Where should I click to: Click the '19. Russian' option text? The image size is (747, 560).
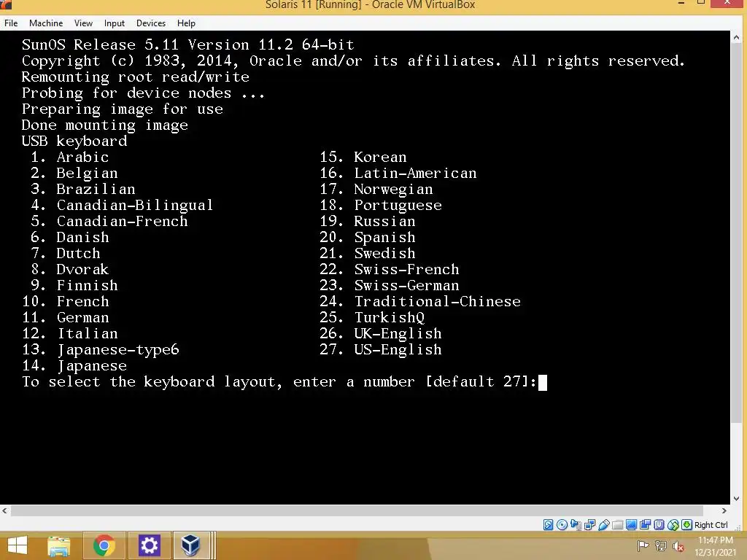pyautogui.click(x=368, y=222)
